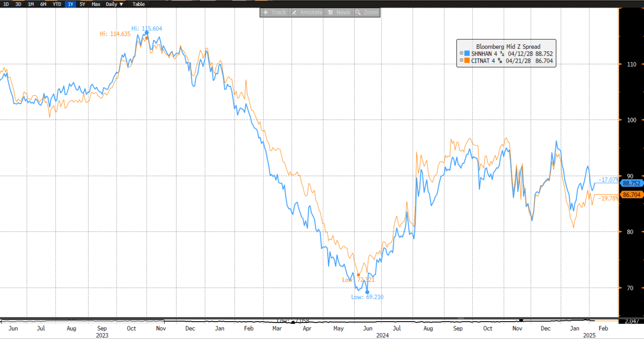The image size is (644, 339).
Task: Click the 1M range button
Action: click(x=31, y=4)
